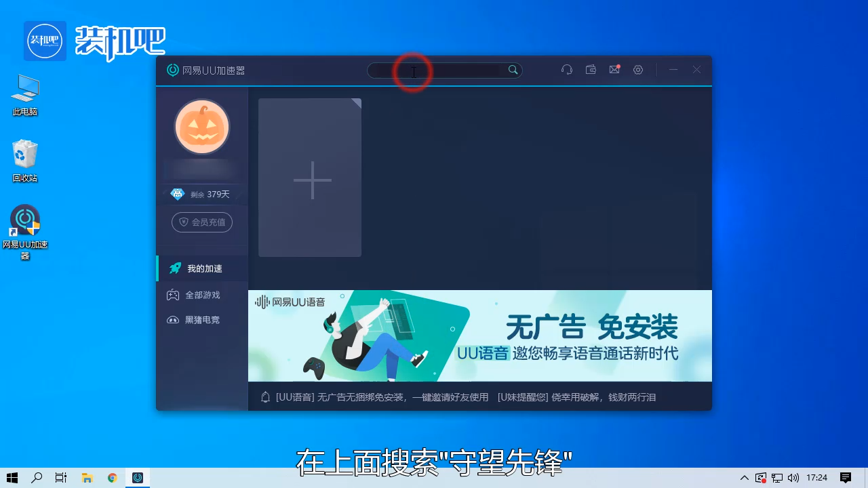Launch 网易UU加速器 from the desktop

tap(25, 220)
